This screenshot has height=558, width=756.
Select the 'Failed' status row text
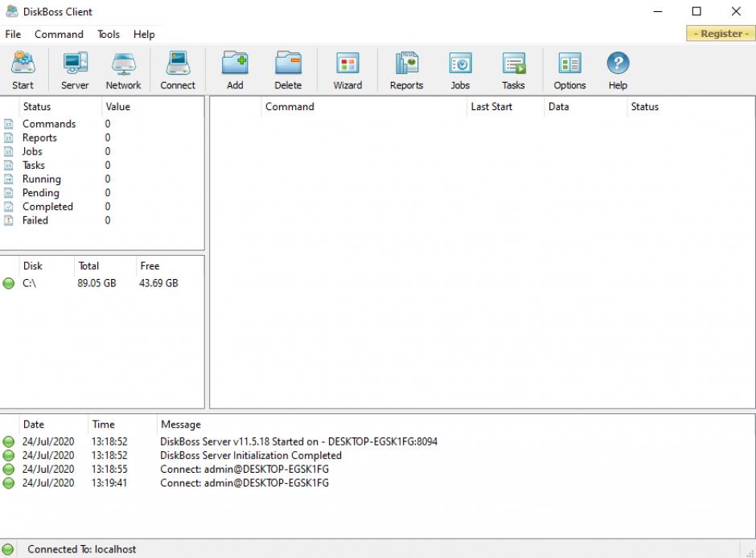pos(35,220)
